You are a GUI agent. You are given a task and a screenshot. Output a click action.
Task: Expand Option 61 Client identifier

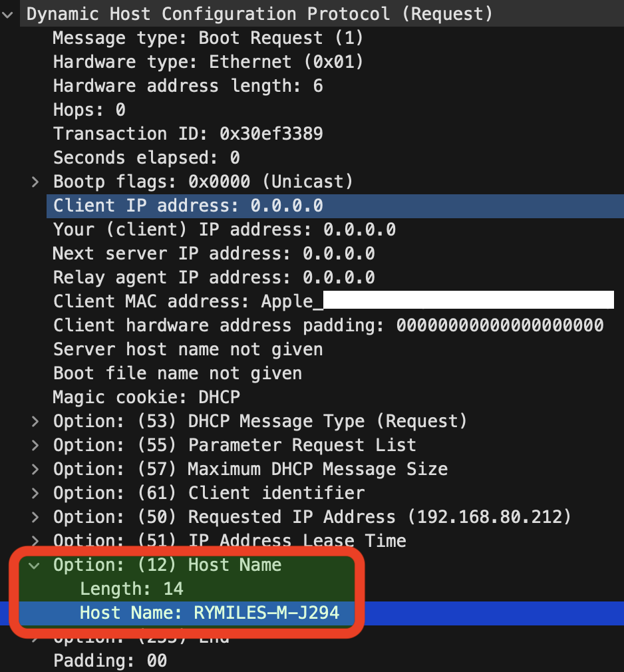click(x=35, y=492)
